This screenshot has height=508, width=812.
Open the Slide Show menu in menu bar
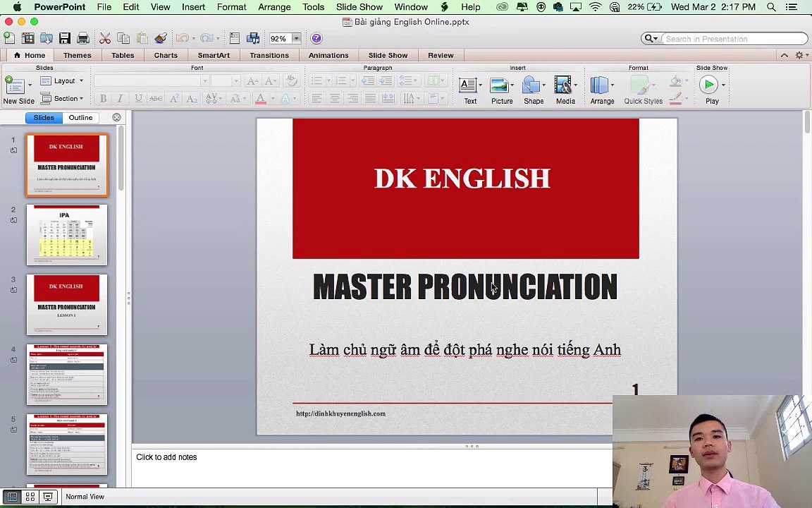pos(359,7)
